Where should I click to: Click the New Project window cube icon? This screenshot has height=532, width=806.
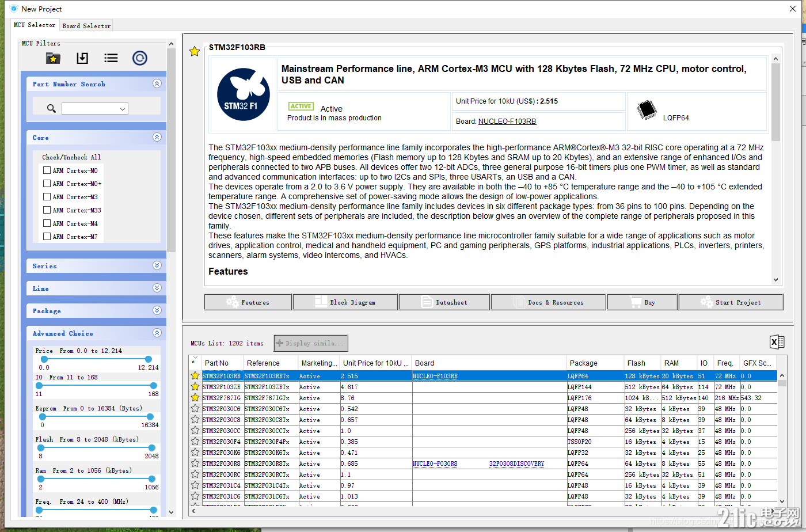click(x=14, y=9)
